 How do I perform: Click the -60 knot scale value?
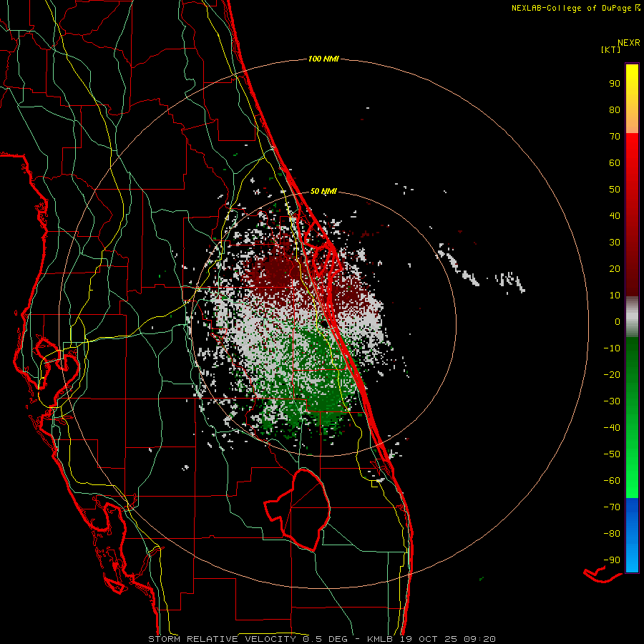612,481
